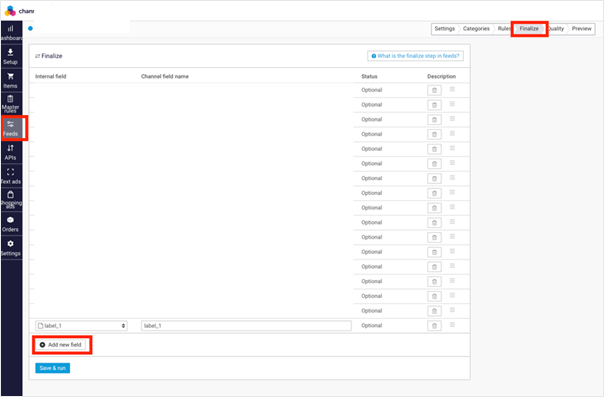Click the 'Status' column header
The width and height of the screenshot is (604, 397).
369,76
